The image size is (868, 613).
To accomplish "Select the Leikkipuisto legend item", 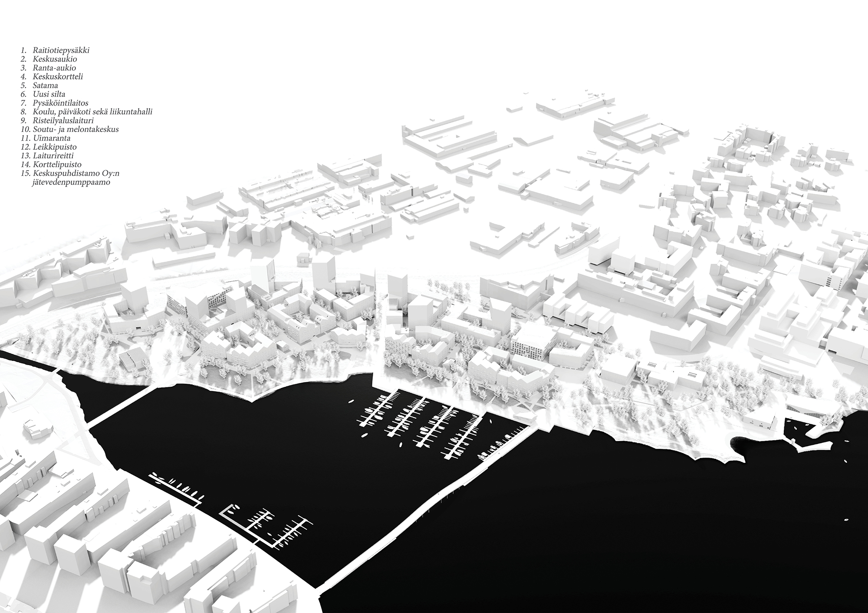I will [x=54, y=147].
